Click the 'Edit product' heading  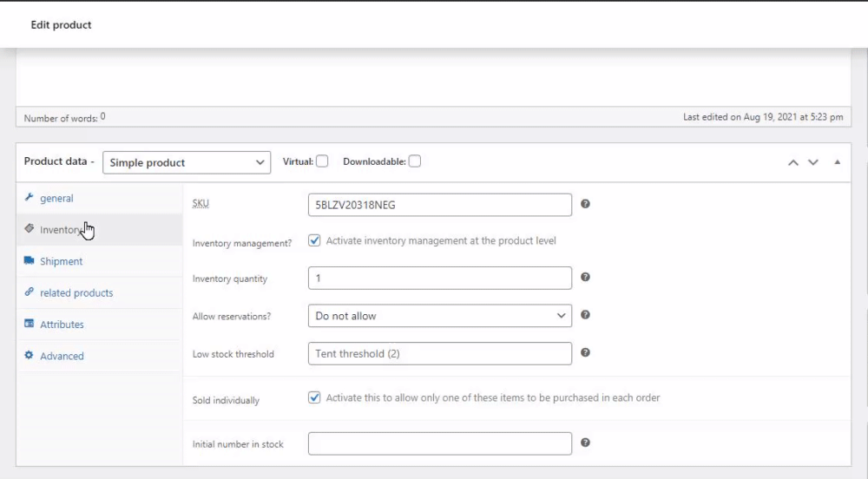coord(61,25)
